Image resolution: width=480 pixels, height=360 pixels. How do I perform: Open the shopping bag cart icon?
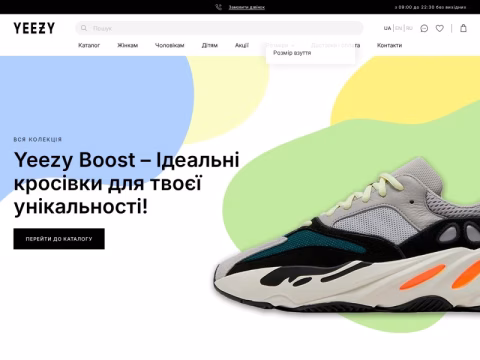pos(463,28)
